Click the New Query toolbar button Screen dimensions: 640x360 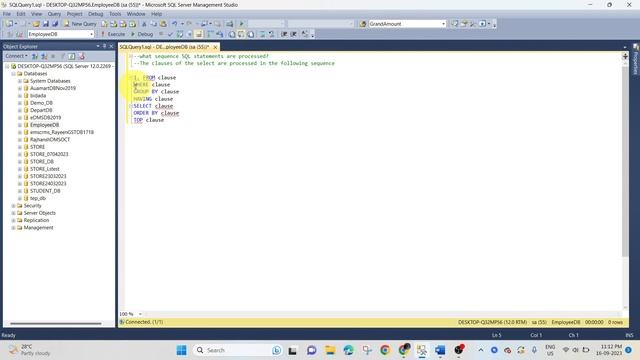pyautogui.click(x=80, y=24)
